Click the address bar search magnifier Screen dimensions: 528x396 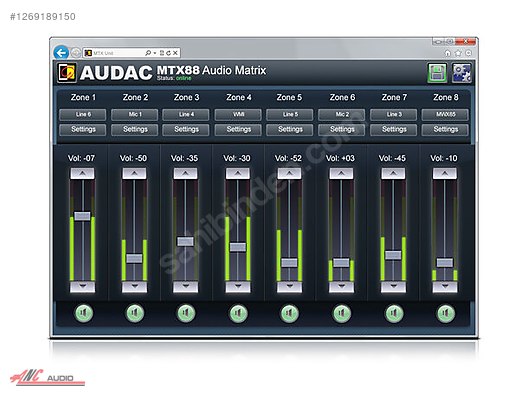tap(148, 53)
